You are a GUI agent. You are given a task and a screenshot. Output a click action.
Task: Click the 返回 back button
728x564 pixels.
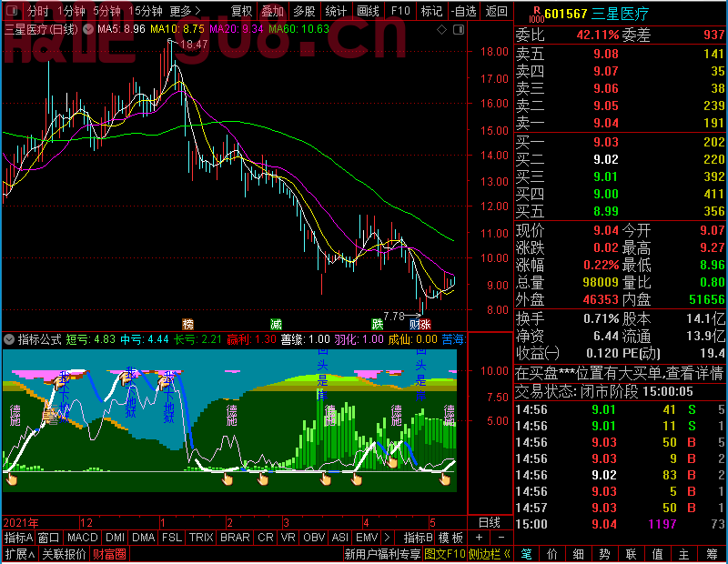pyautogui.click(x=496, y=11)
